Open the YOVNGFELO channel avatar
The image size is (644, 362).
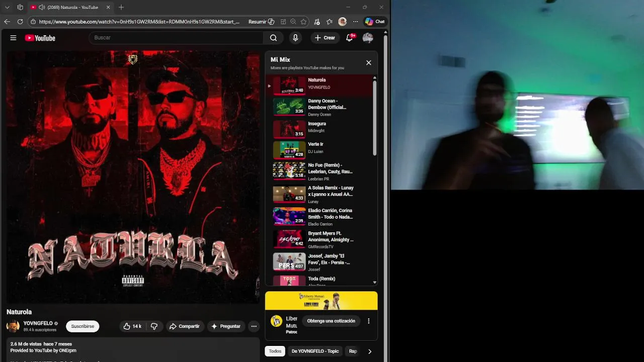[x=13, y=326]
